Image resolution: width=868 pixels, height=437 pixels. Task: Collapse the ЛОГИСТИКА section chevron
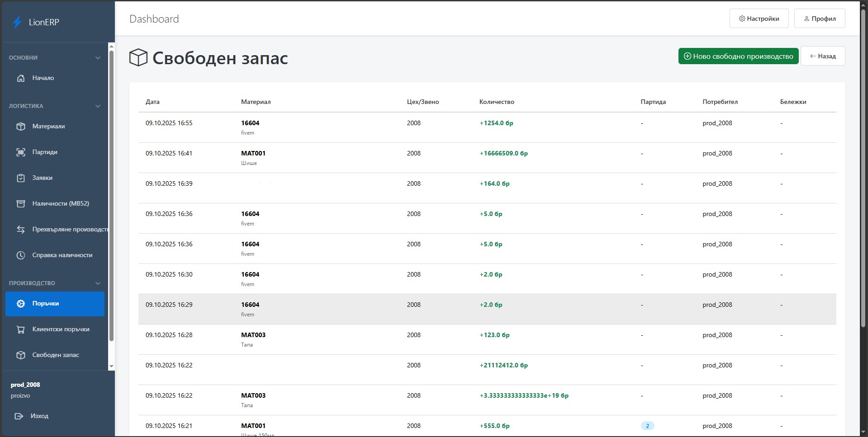click(98, 106)
